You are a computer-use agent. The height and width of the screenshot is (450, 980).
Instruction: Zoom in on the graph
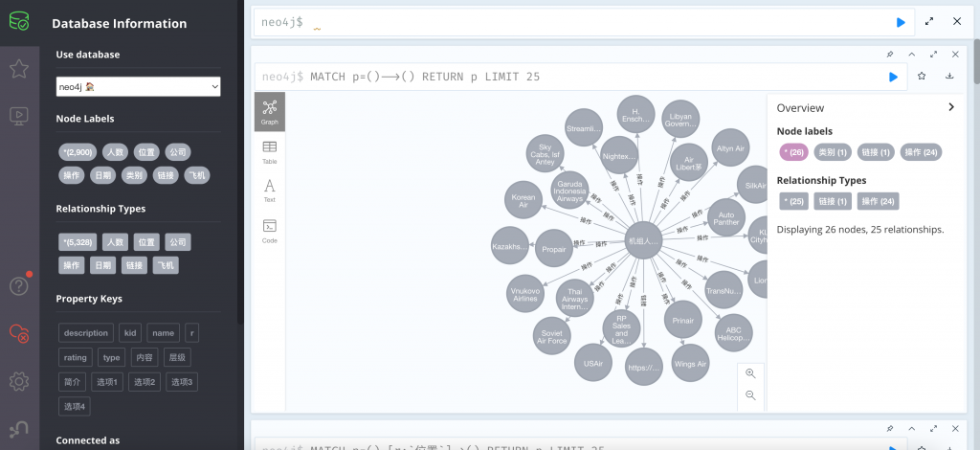tap(750, 373)
